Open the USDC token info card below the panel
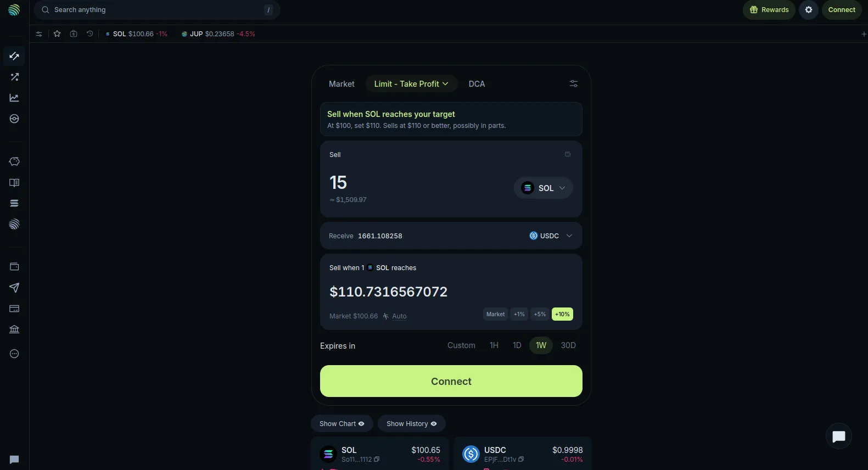Image resolution: width=868 pixels, height=470 pixels. pos(523,454)
